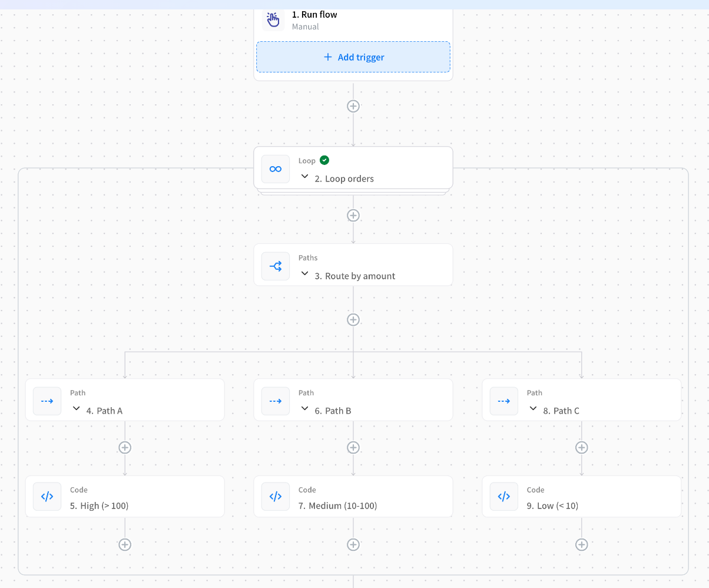Click the green checkmark on the Loop step
The width and height of the screenshot is (709, 588).
[x=324, y=160]
